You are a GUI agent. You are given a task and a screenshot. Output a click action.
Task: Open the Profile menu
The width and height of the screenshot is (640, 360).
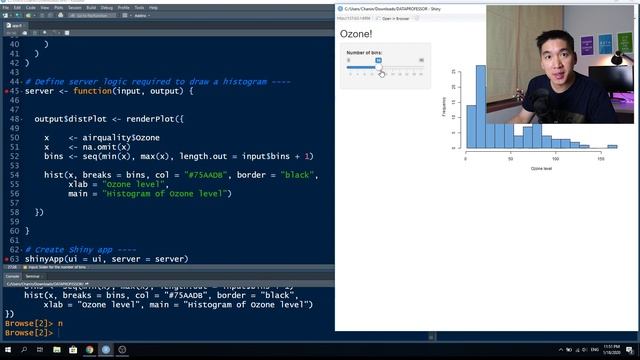pos(124,8)
